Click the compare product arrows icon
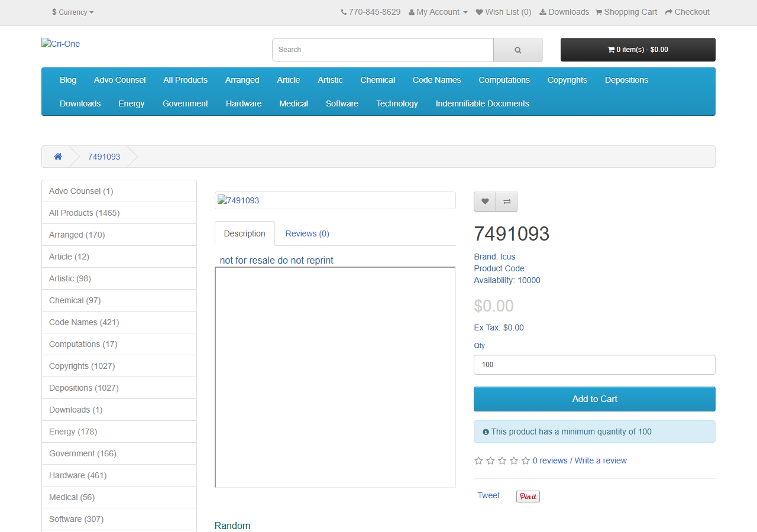The height and width of the screenshot is (532, 757). coord(507,202)
